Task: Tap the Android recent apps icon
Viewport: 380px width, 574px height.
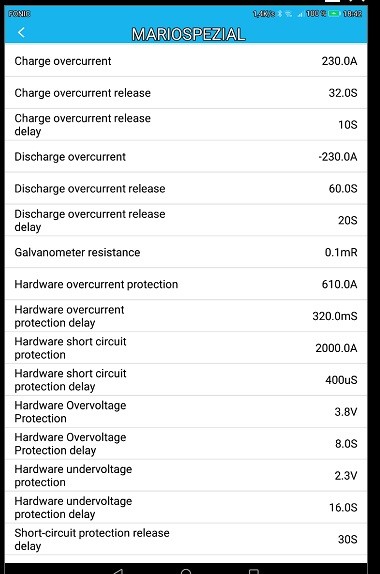Action: [x=254, y=571]
